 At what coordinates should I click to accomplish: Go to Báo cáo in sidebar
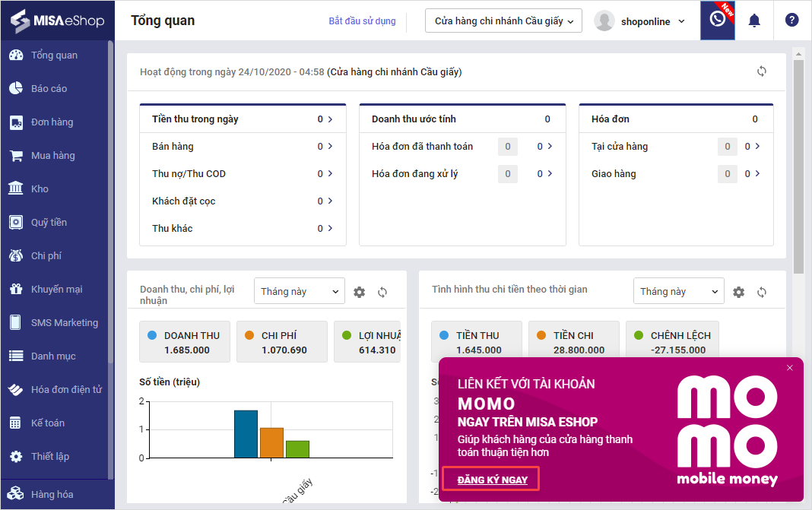click(x=49, y=89)
